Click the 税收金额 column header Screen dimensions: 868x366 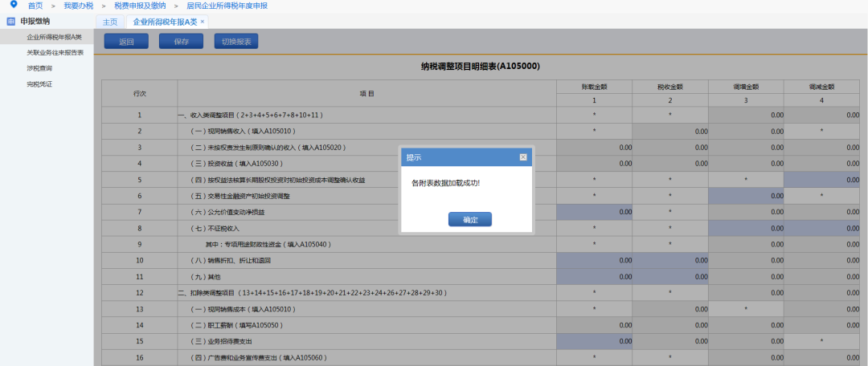(x=670, y=87)
